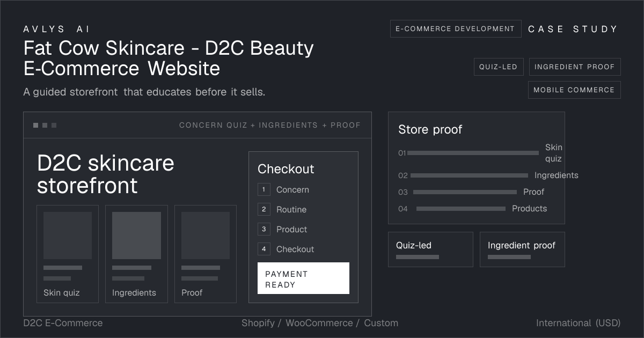Click the Skin quiz card label
The height and width of the screenshot is (338, 644).
tap(62, 293)
